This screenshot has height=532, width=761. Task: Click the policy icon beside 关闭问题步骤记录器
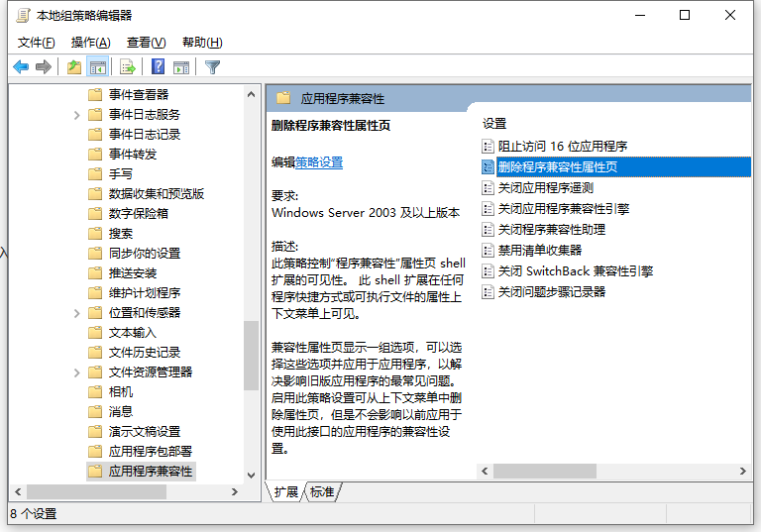(x=488, y=291)
